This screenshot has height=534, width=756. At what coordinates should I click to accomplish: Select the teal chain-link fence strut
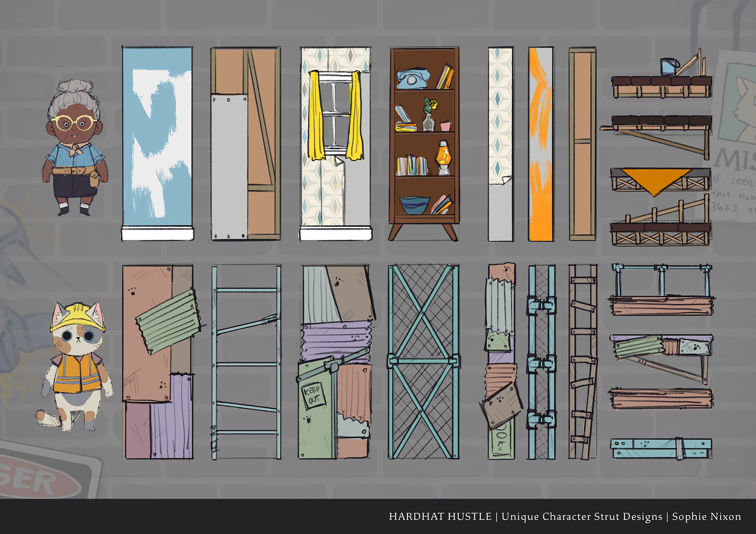click(424, 361)
